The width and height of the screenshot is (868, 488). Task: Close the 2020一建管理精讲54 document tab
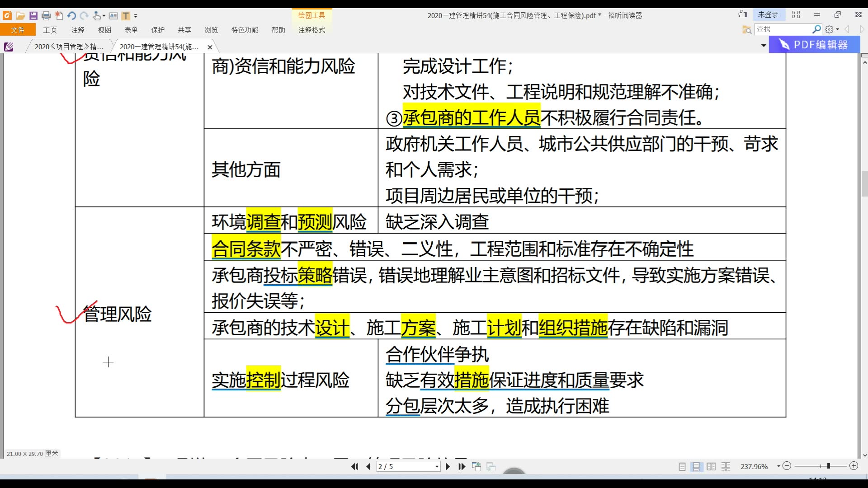tap(210, 47)
